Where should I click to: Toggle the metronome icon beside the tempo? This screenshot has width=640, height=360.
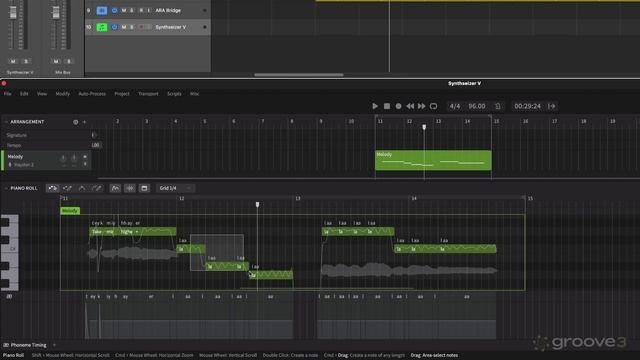tap(498, 106)
